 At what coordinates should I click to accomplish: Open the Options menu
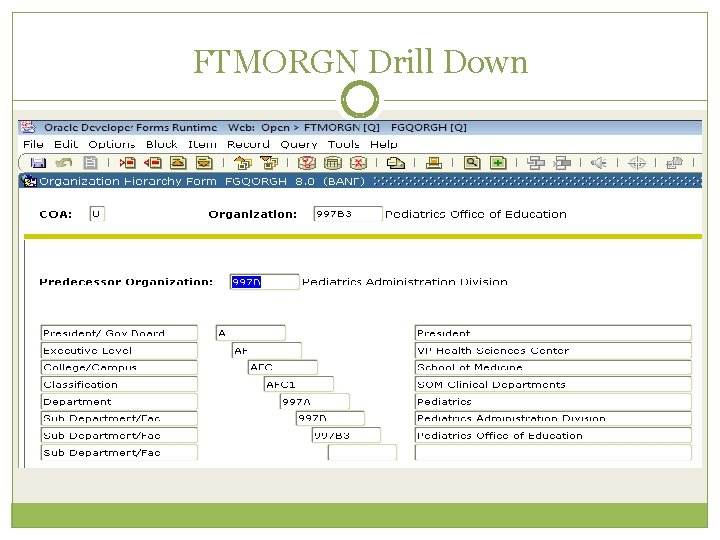tap(112, 144)
